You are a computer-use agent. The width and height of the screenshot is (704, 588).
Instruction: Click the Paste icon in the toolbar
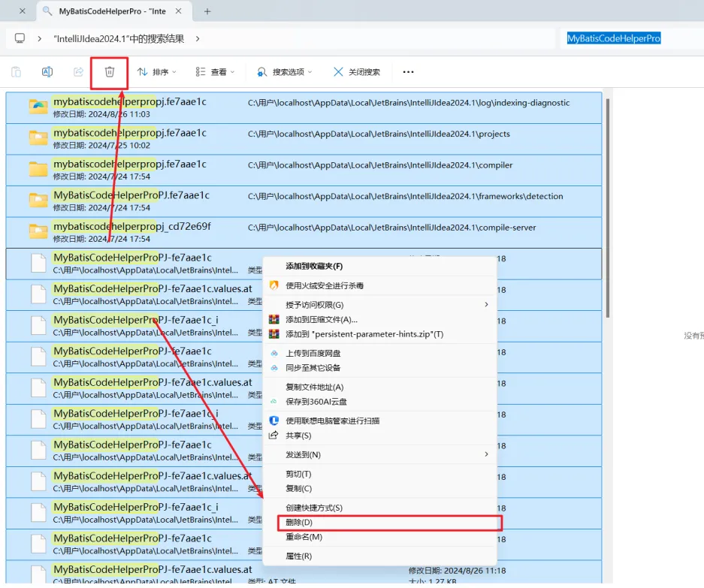pyautogui.click(x=17, y=72)
